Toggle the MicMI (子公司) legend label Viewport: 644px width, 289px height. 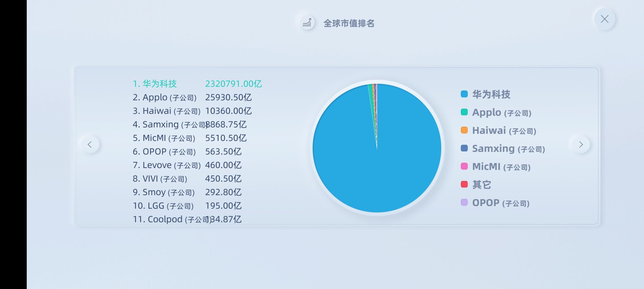pos(501,167)
